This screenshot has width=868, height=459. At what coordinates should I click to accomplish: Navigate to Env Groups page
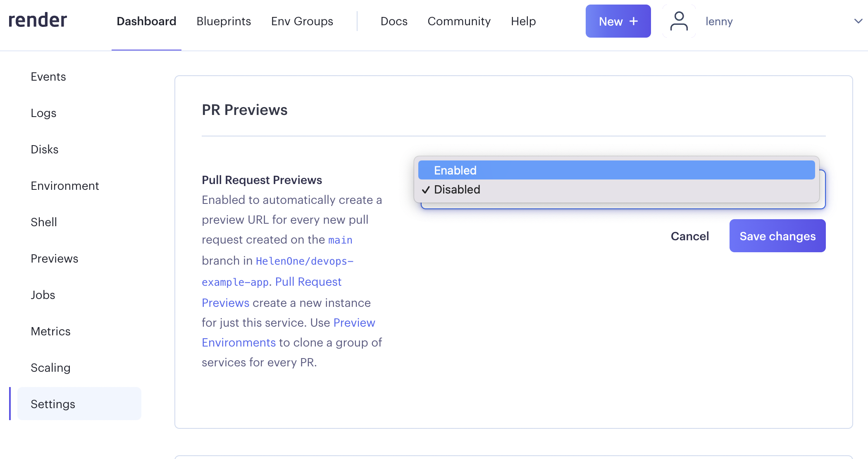point(302,22)
